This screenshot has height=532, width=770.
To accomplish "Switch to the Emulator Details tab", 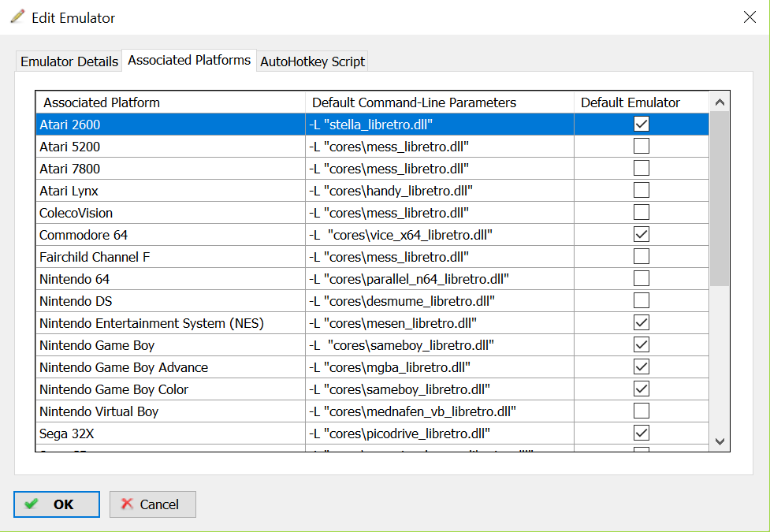I will [x=69, y=61].
